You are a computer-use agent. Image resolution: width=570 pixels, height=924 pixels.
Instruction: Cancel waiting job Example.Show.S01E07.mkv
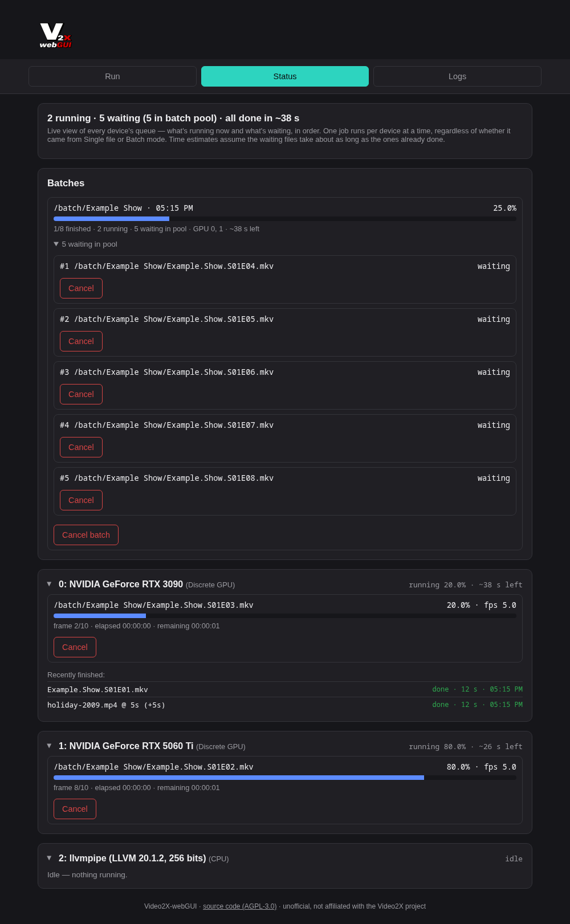pyautogui.click(x=81, y=447)
